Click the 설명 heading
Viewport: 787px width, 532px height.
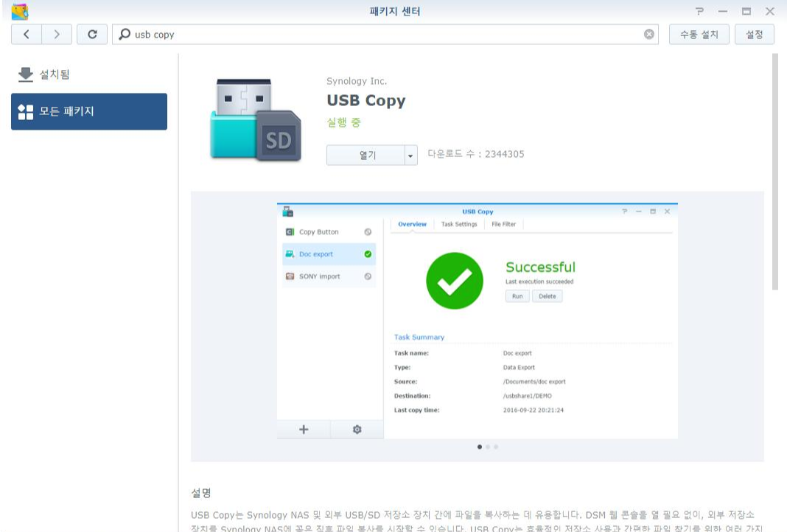[200, 493]
